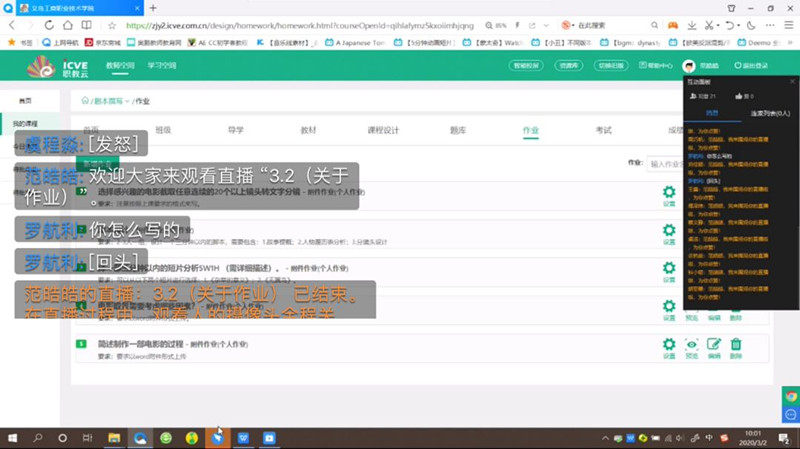
Task: Click the 帮助中心 help center link
Action: click(x=655, y=66)
